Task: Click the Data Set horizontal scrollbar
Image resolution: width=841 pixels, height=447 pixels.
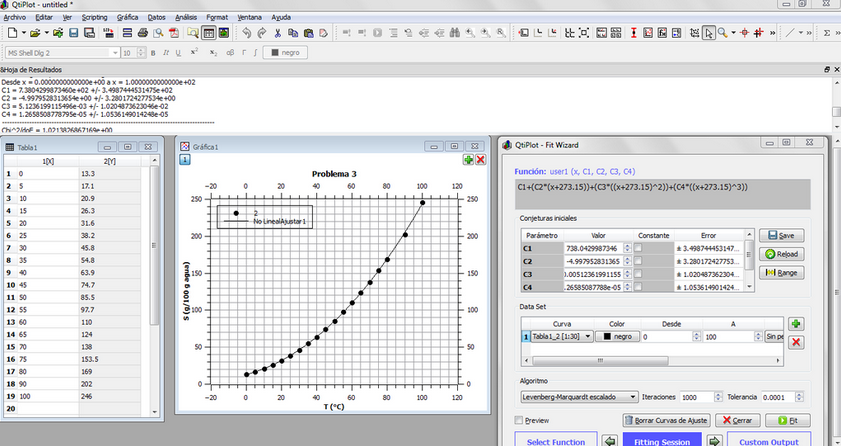Action: point(600,361)
